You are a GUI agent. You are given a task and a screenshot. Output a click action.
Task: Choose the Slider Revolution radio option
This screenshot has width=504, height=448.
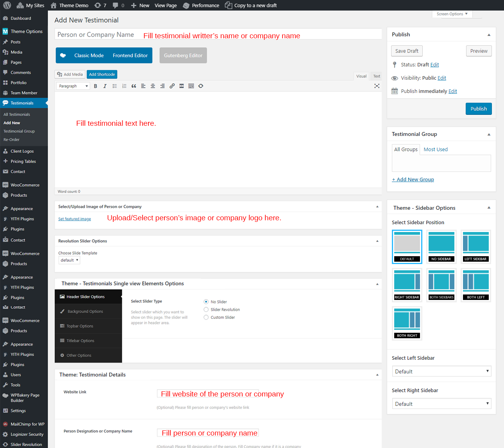point(206,309)
